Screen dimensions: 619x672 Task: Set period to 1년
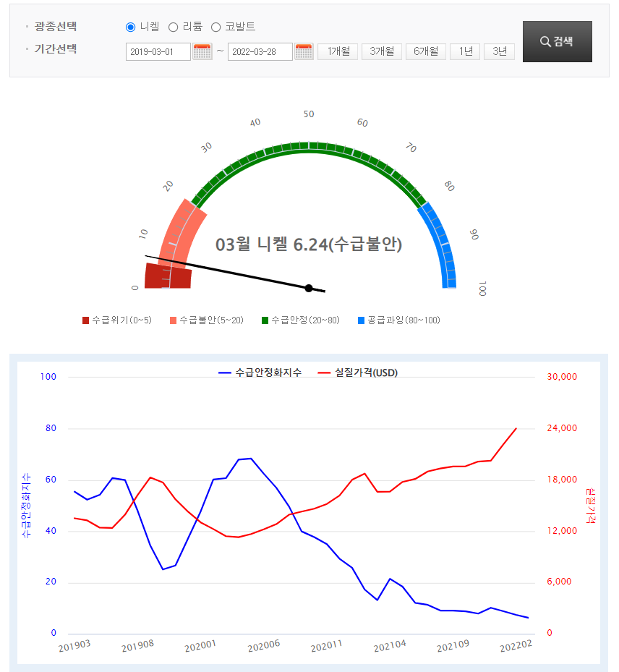click(x=464, y=51)
